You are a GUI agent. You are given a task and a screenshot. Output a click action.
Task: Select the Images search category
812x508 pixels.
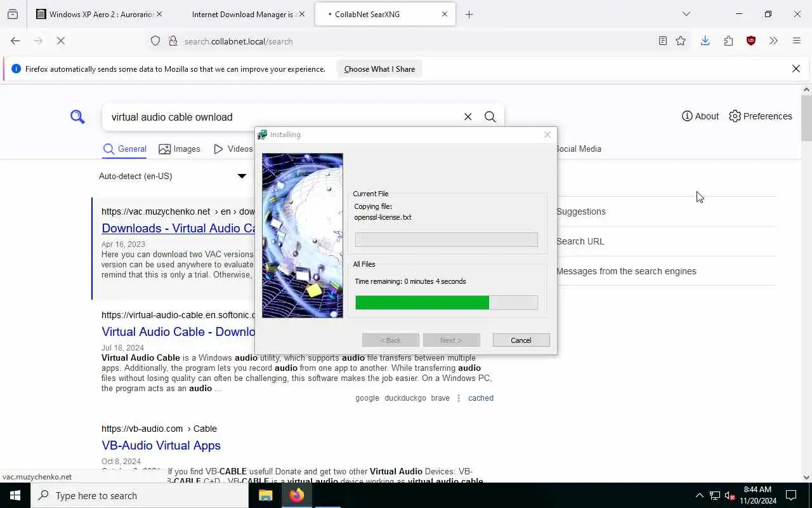coord(180,149)
